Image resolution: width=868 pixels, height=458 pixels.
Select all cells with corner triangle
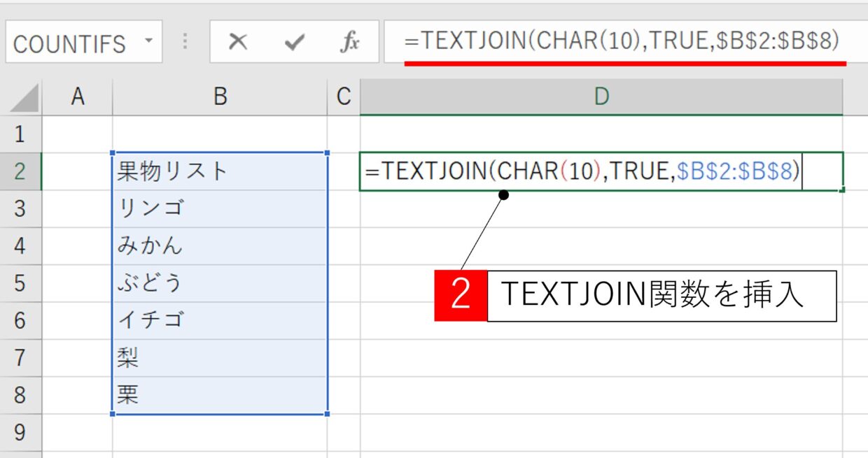(23, 98)
